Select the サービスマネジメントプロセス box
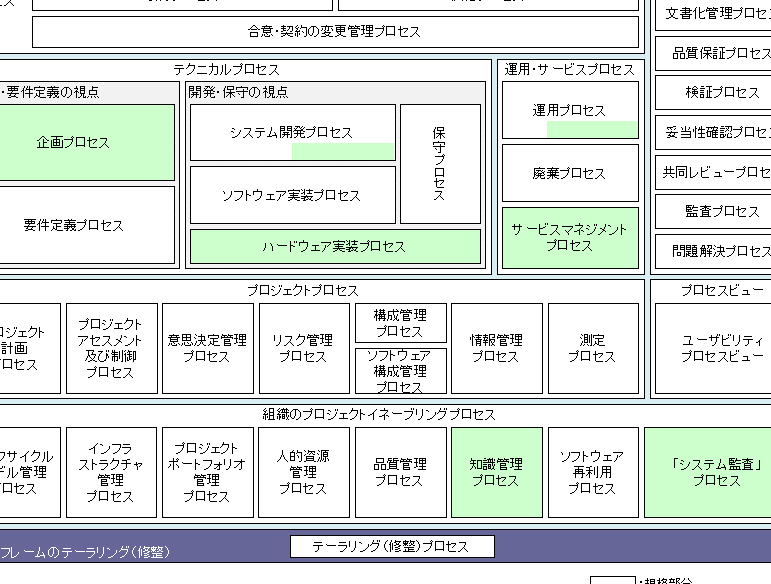 pyautogui.click(x=570, y=237)
